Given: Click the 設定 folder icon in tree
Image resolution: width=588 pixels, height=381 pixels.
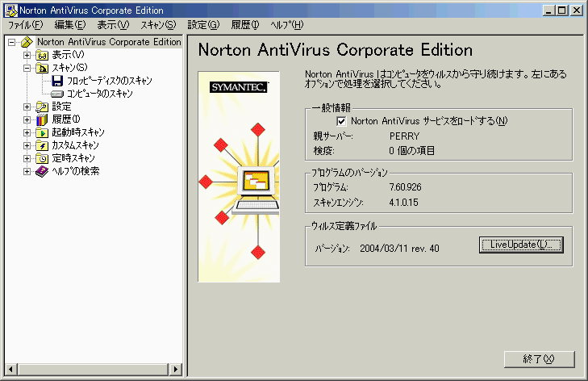Looking at the screenshot, I should click(x=42, y=107).
